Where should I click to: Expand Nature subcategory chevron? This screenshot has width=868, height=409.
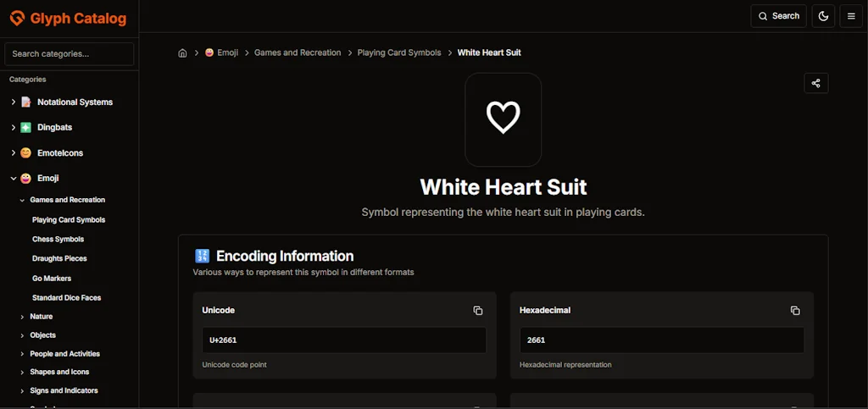[22, 317]
